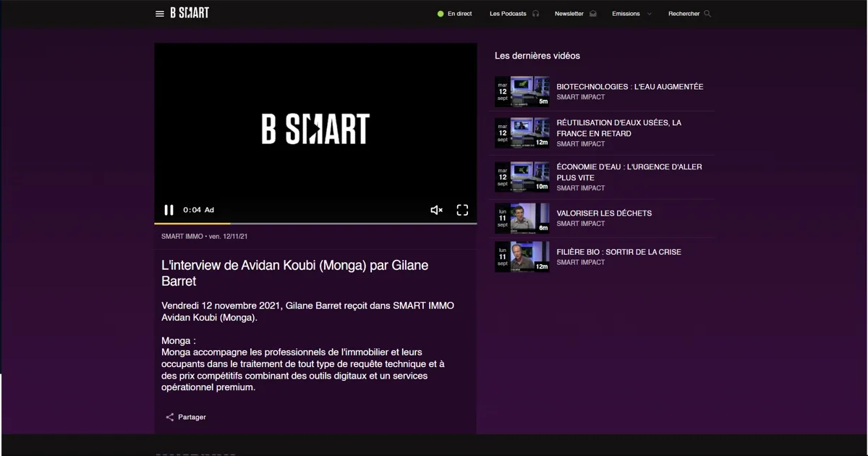Open VALORISER LES DÉCHETS video title
Screen dimensions: 868x456
[604, 214]
